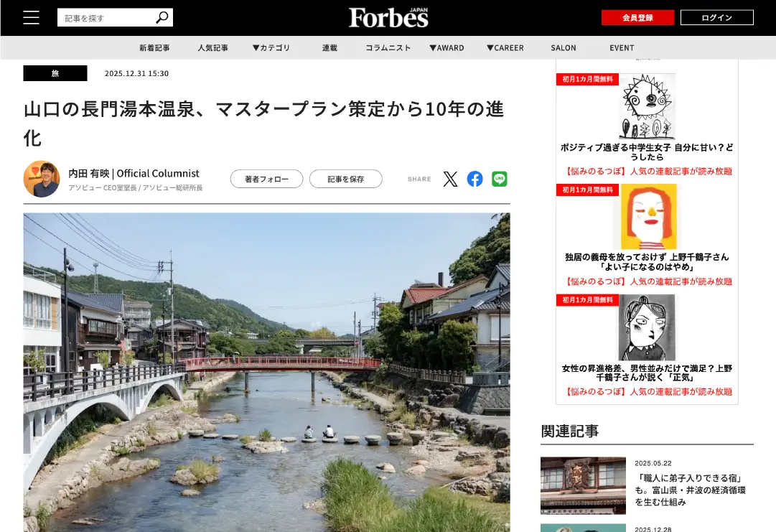Open the hamburger menu icon
The width and height of the screenshot is (776, 532).
tap(31, 18)
